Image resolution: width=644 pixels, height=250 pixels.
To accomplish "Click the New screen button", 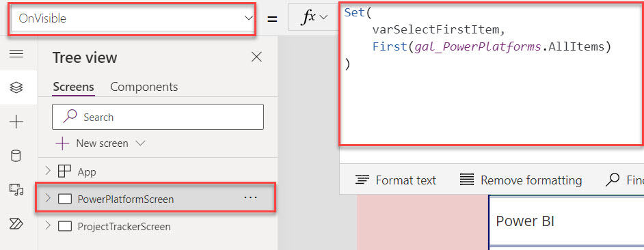I will click(x=92, y=143).
